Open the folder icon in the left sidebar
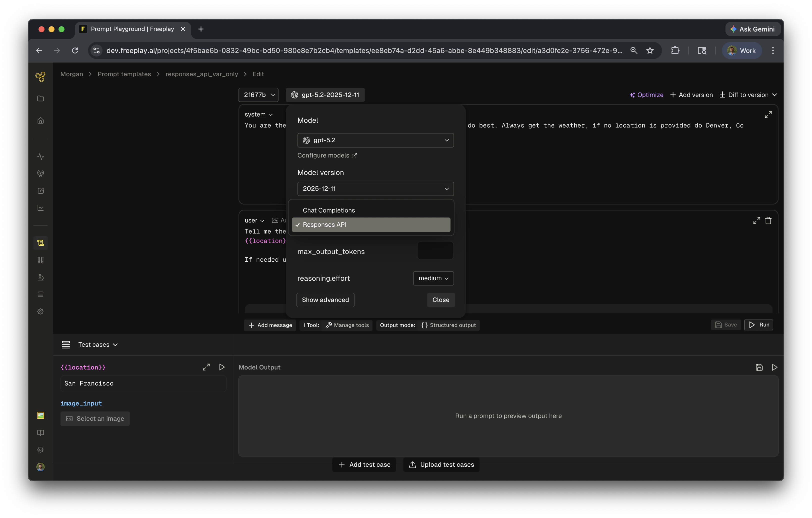812x518 pixels. (x=40, y=98)
